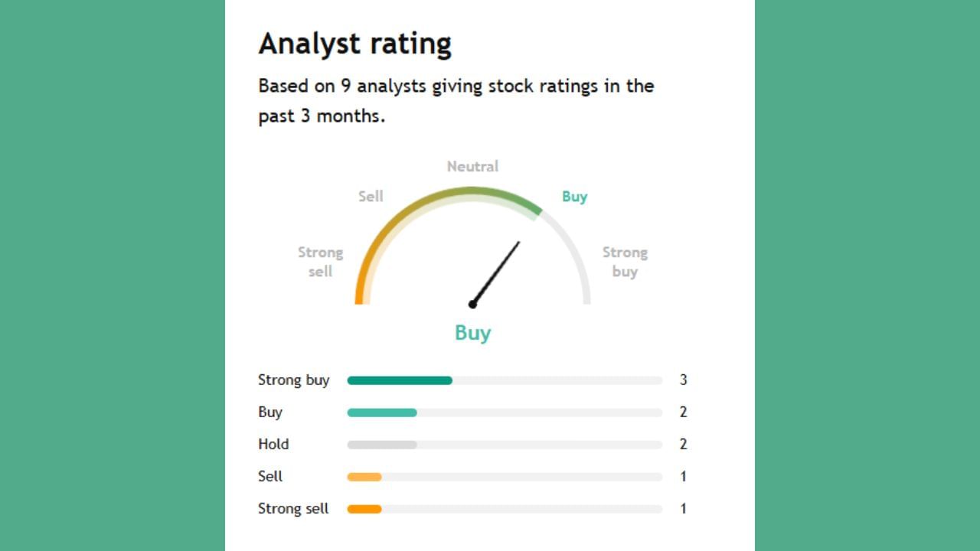
Task: Click the Strong buy count of 3
Action: point(683,380)
